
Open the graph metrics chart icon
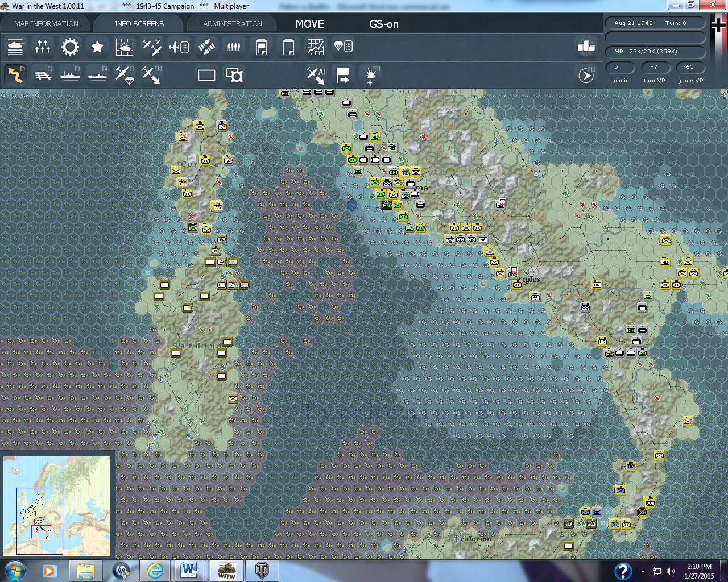(x=316, y=47)
